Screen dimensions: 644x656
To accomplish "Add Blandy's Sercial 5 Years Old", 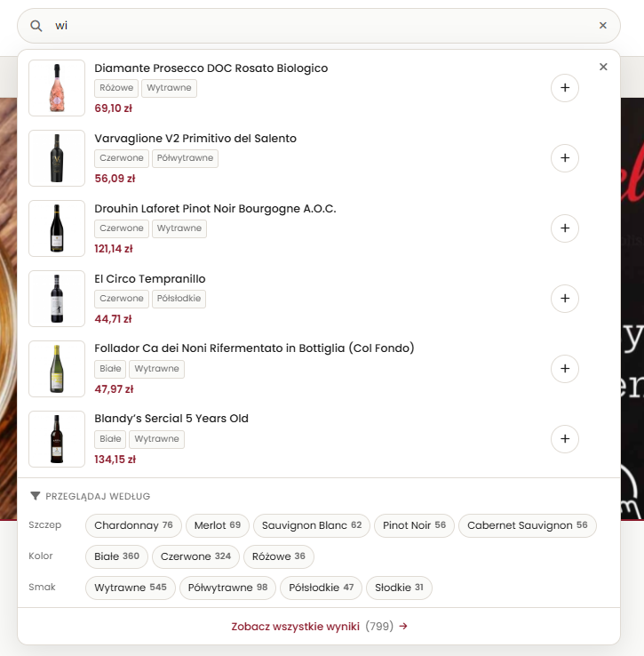I will pos(565,439).
